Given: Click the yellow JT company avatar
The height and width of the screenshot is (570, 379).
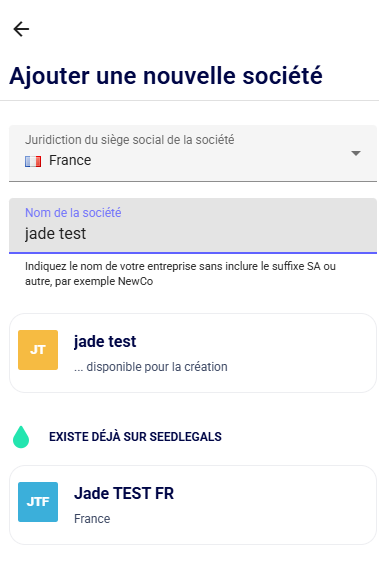Looking at the screenshot, I should pyautogui.click(x=38, y=350).
